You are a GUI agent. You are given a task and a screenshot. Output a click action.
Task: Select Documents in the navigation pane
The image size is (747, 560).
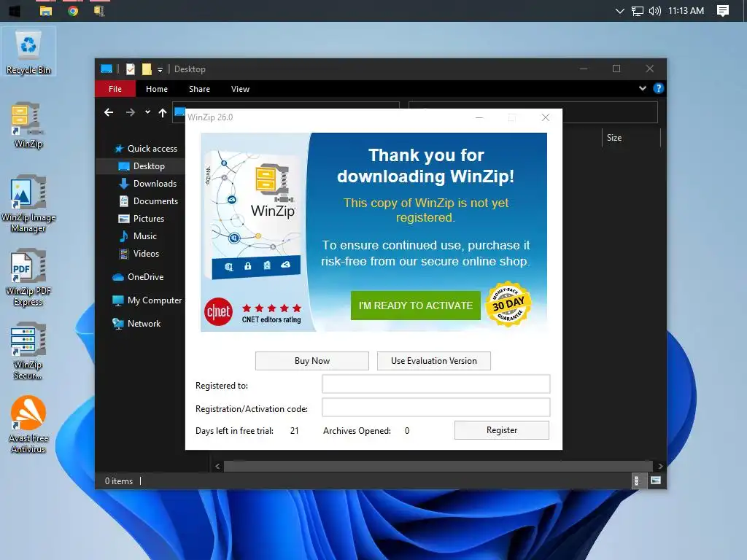tap(148, 201)
